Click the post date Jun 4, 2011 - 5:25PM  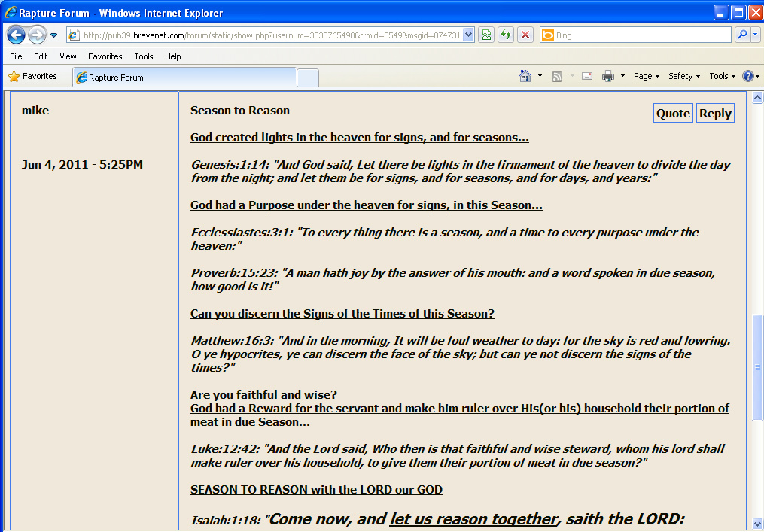82,165
